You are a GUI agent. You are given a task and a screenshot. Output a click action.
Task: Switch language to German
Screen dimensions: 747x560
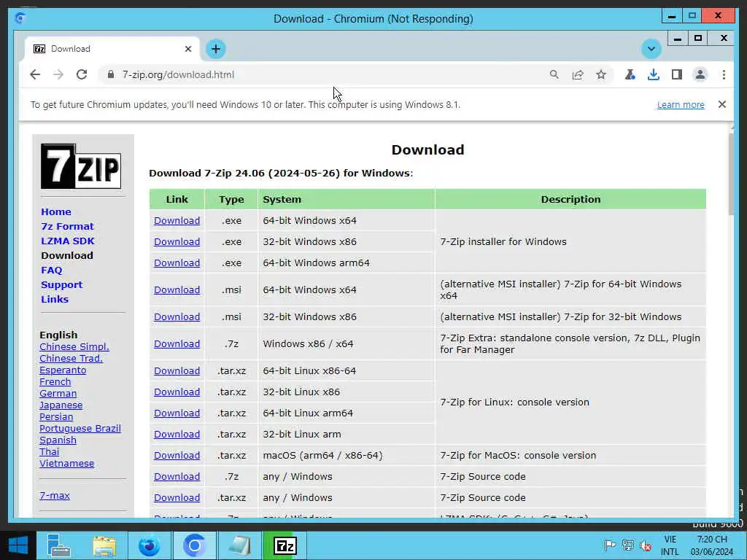tap(58, 393)
